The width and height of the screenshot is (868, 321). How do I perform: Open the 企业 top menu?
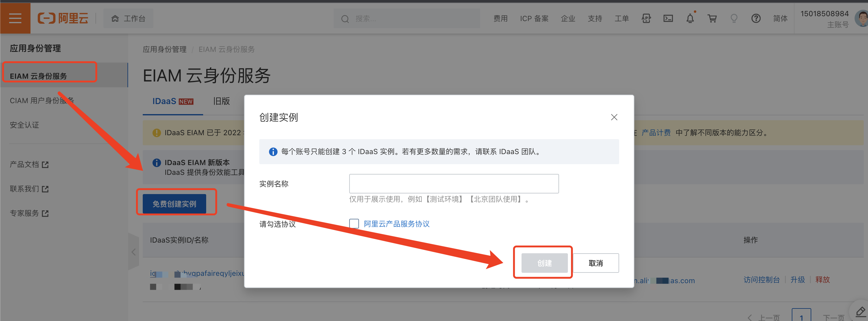[x=568, y=19]
